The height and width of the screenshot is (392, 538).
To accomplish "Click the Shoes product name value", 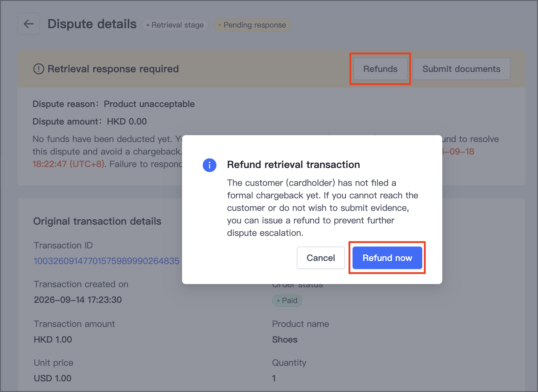I will click(x=285, y=339).
